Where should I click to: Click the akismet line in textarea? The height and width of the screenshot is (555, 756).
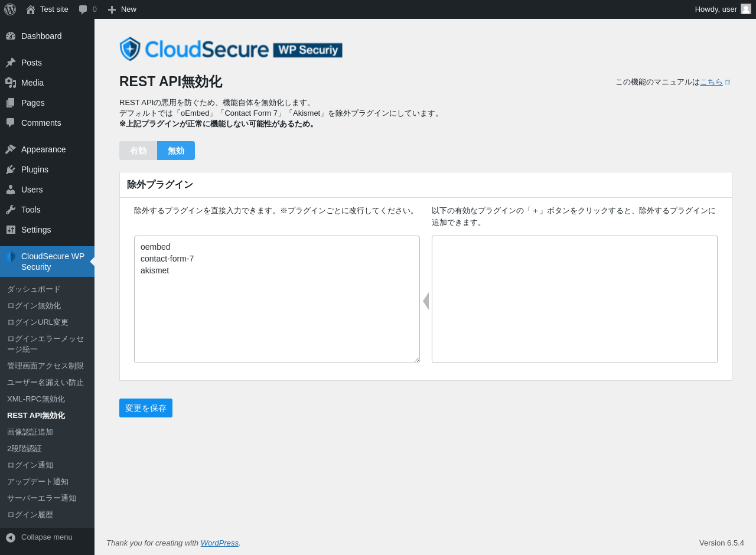coord(155,270)
